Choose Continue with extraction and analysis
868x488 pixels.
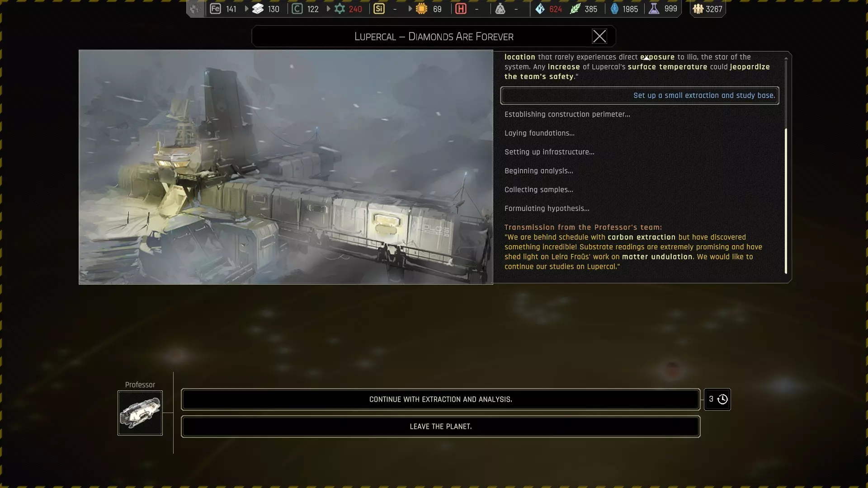point(440,399)
